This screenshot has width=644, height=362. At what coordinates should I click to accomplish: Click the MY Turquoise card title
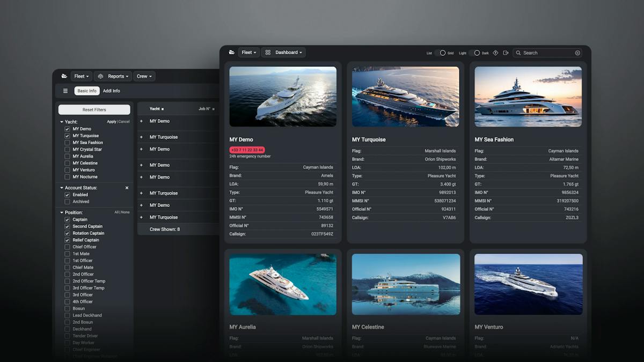[369, 139]
